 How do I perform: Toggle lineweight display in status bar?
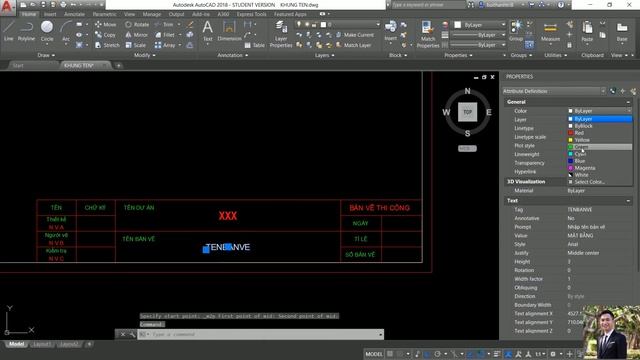click(497, 354)
